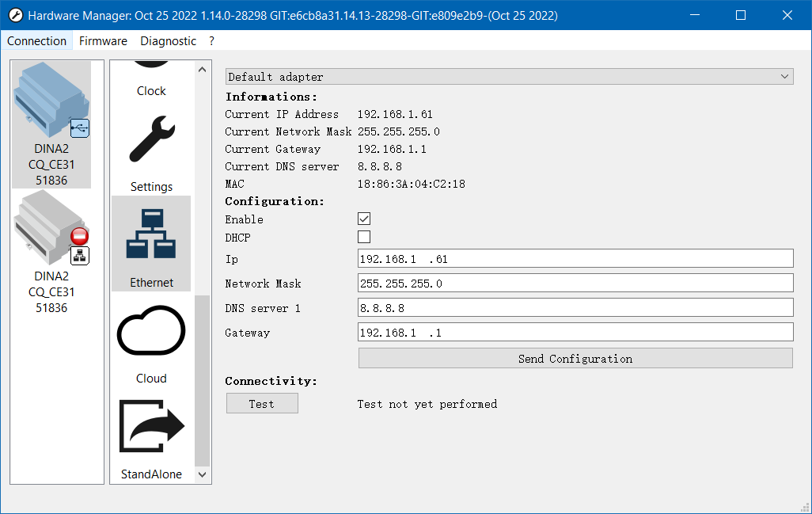Click the 'Test not yet performed' status text
Screen dimensions: 812x514
click(x=427, y=404)
